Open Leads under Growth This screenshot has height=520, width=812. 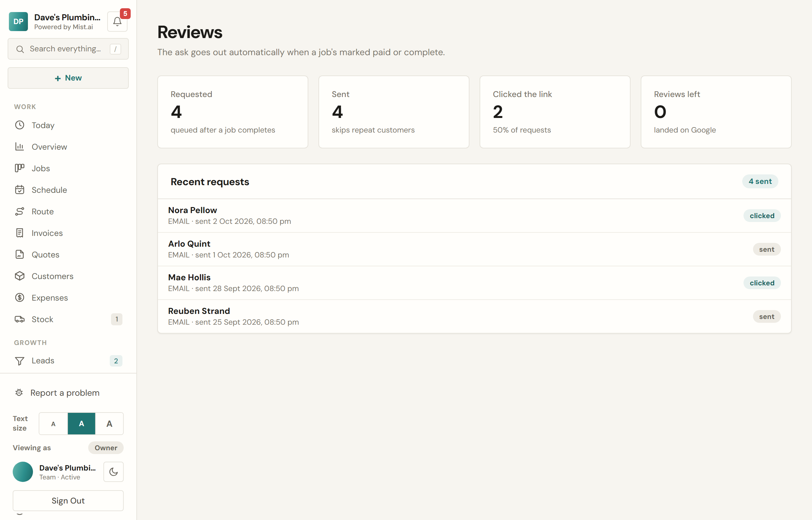pos(68,361)
